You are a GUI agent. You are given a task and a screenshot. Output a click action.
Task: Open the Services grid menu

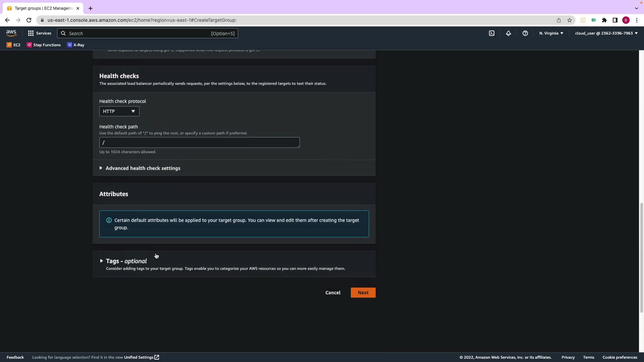(40, 33)
